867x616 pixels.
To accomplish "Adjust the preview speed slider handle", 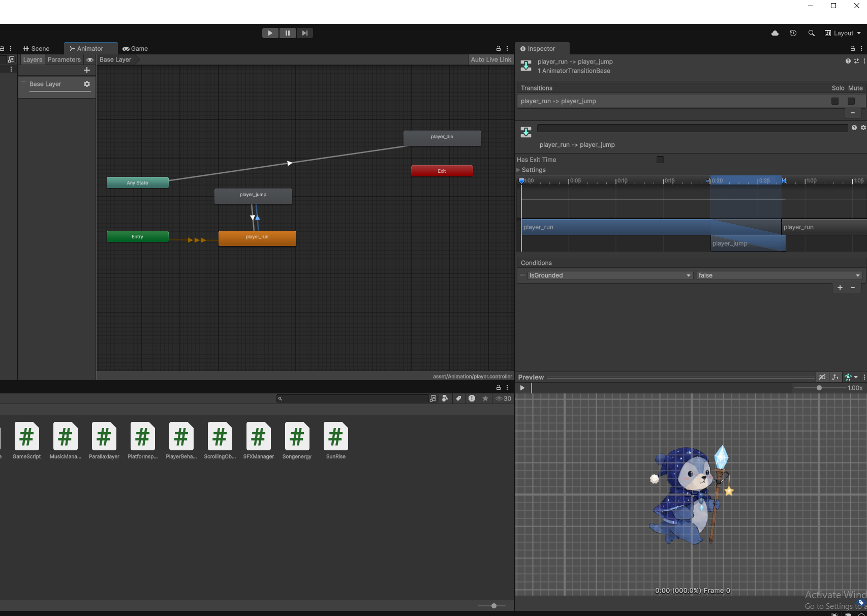I will pos(819,388).
